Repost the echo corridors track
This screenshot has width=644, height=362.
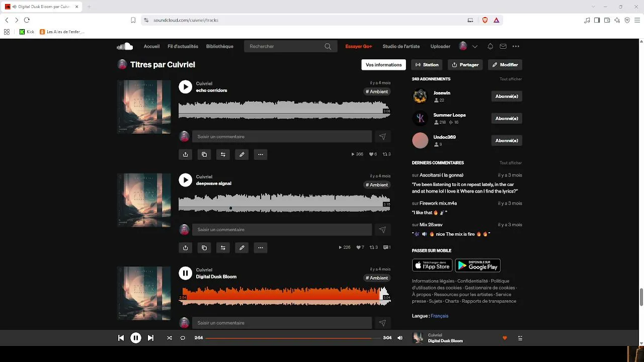point(223,154)
